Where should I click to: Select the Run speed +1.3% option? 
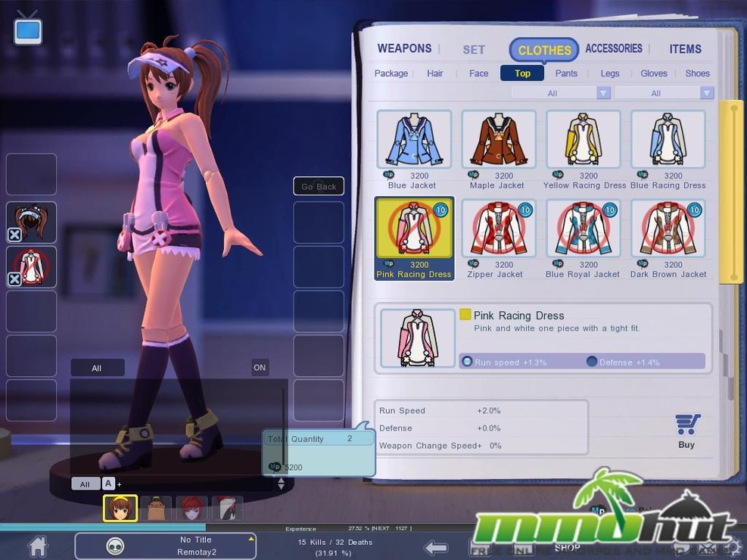pos(505,362)
